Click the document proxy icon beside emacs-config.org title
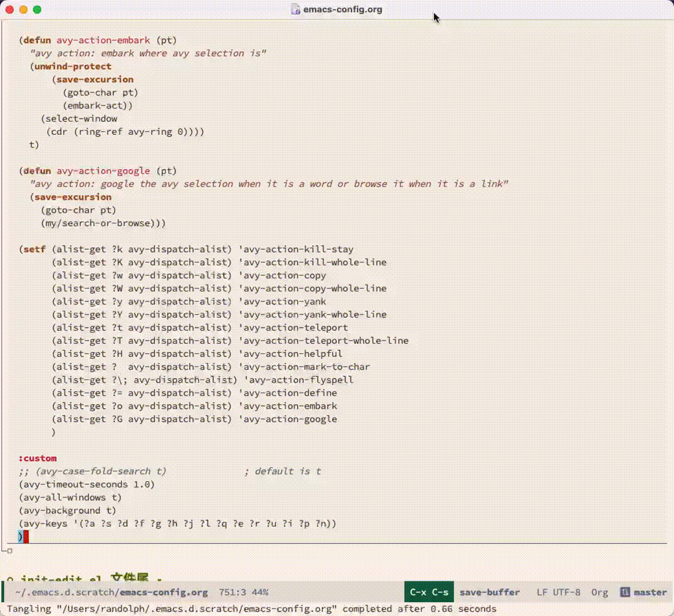This screenshot has width=674, height=616. [x=296, y=9]
